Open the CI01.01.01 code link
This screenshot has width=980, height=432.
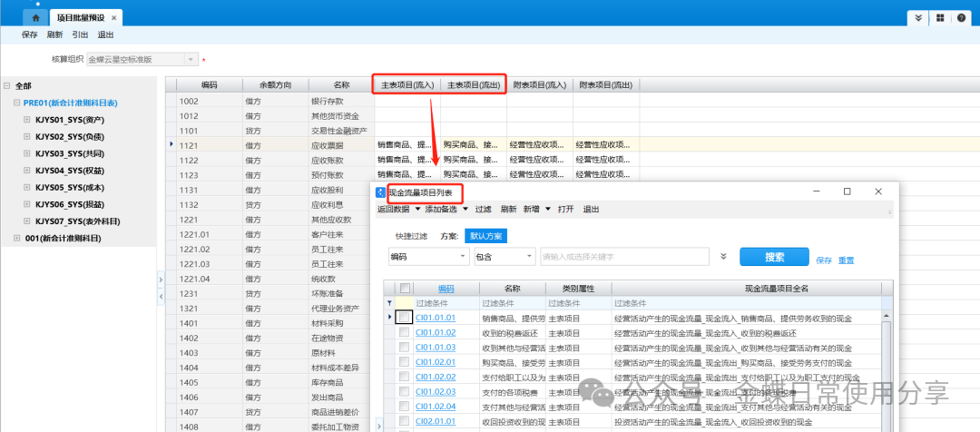coord(435,318)
